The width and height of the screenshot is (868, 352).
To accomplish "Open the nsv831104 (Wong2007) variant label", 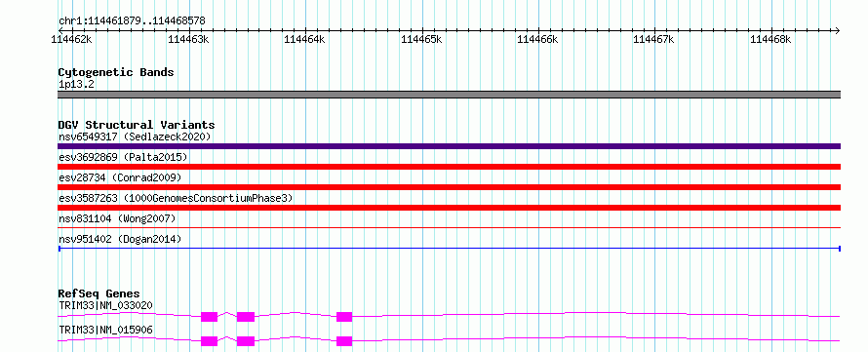I will click(x=117, y=218).
